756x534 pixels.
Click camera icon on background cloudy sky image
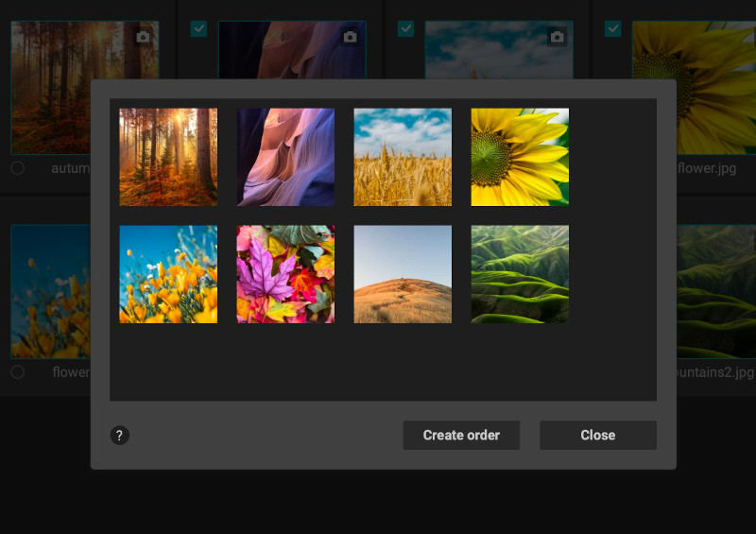tap(557, 37)
